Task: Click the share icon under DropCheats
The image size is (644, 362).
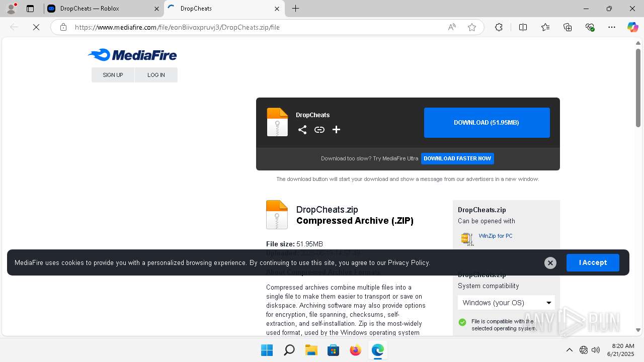Action: (302, 130)
